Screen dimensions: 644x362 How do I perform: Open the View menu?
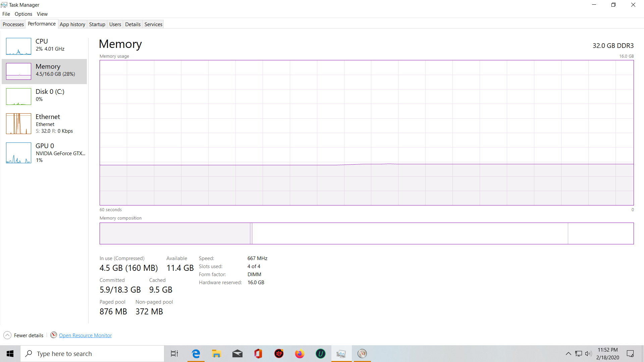point(42,14)
